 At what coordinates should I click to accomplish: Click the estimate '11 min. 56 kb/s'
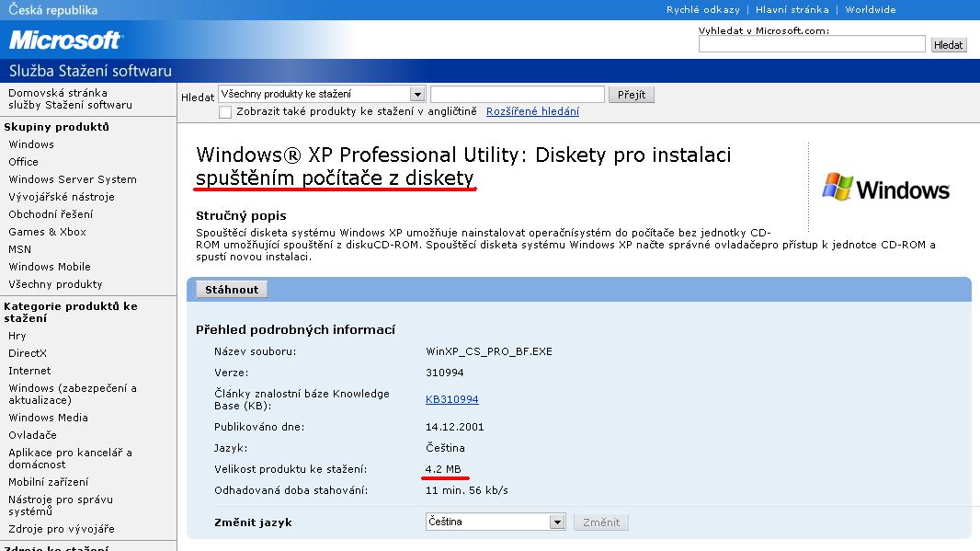click(467, 490)
